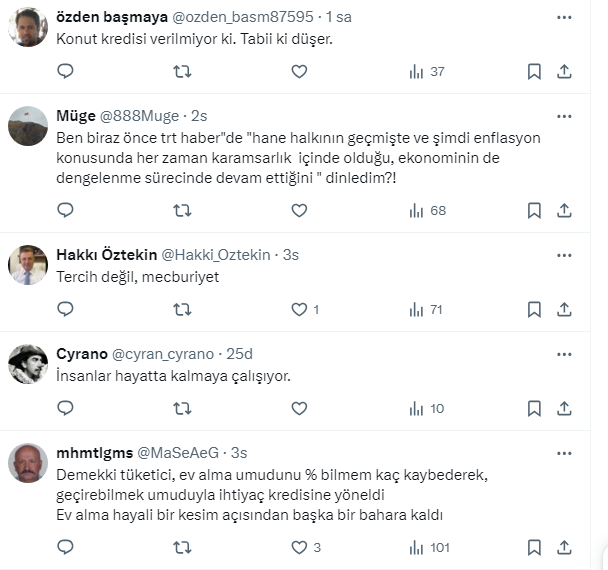View analytics showing 68 views
Viewport: 608px width, 570px height.
point(428,210)
